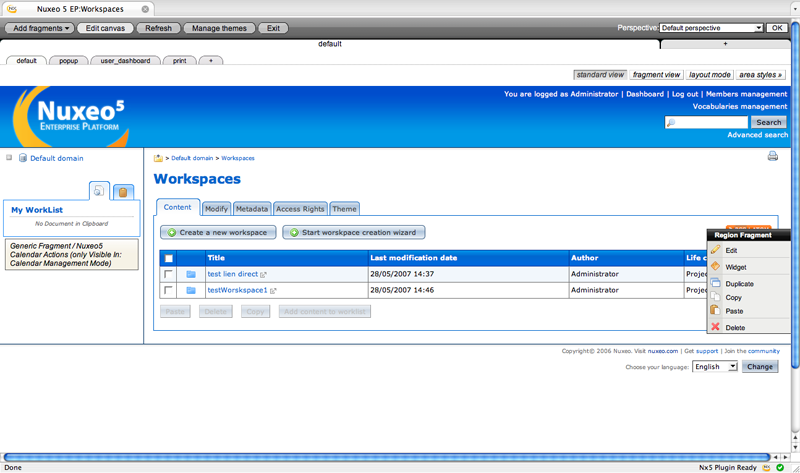Click the Change language button

click(x=760, y=366)
